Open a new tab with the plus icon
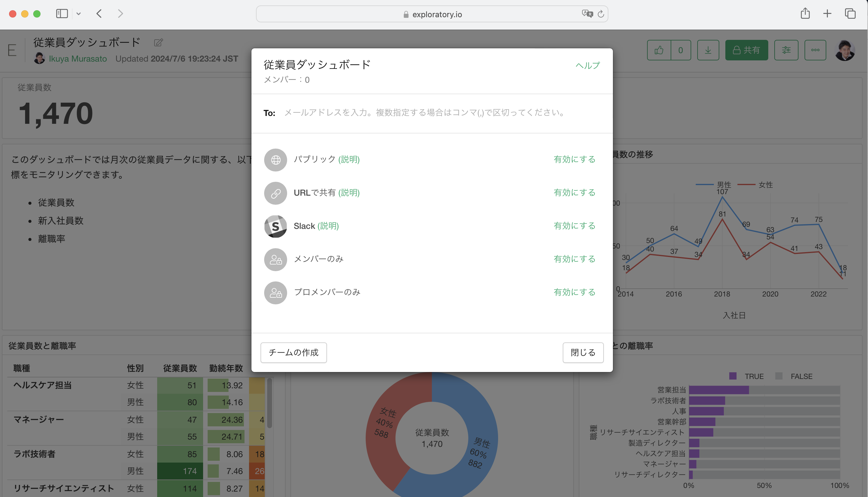The width and height of the screenshot is (868, 497). click(827, 14)
